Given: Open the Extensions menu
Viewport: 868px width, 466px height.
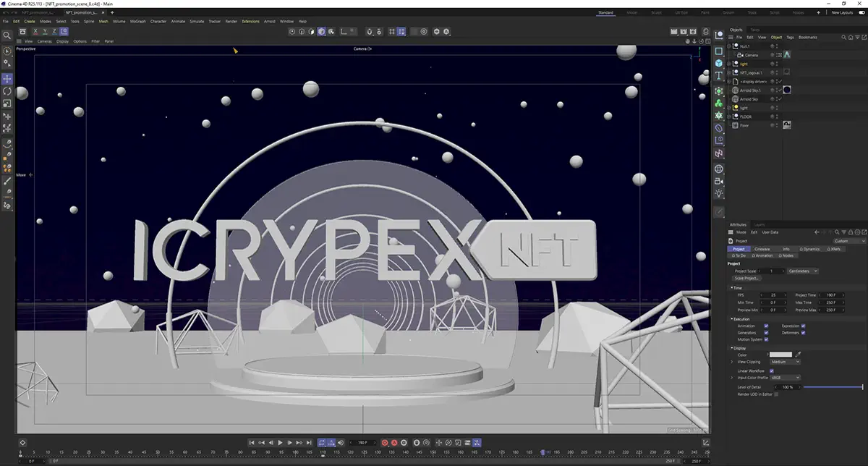Looking at the screenshot, I should 250,21.
